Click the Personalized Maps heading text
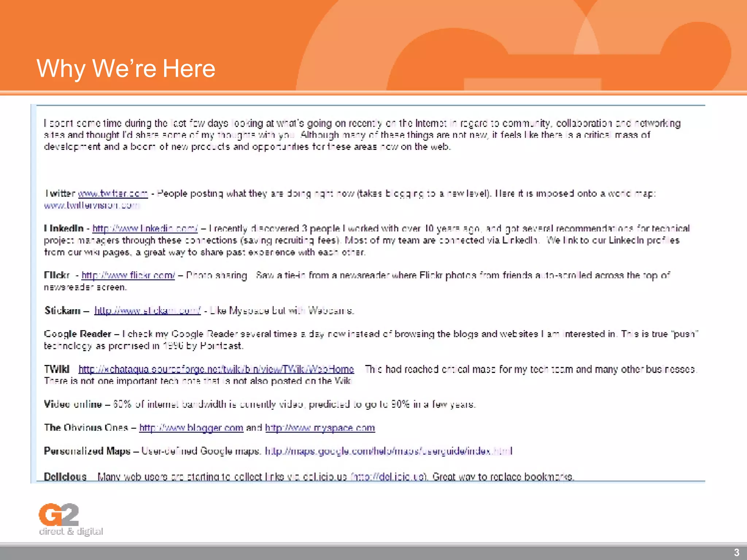Screen dimensions: 747x560 tap(87, 451)
